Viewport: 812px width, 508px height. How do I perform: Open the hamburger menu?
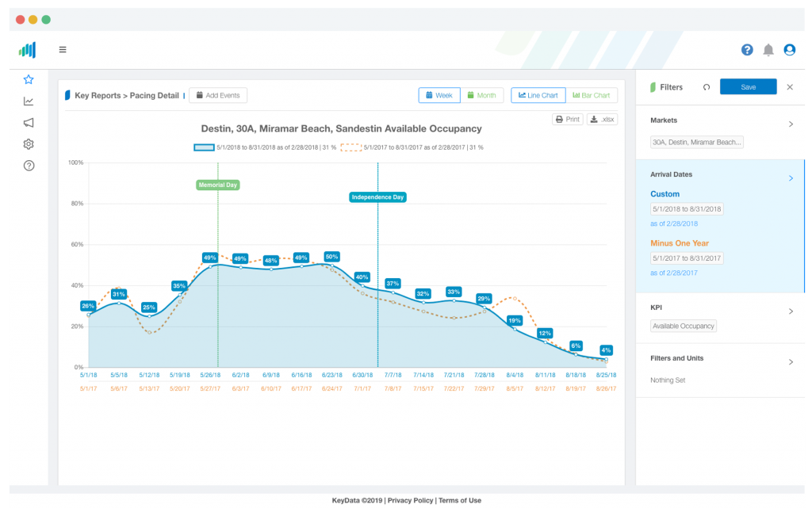pos(63,50)
